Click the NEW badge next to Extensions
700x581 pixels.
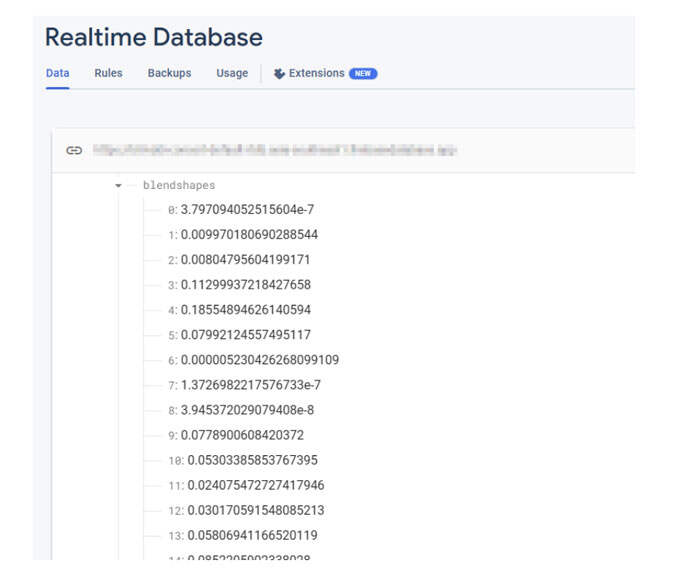[363, 73]
